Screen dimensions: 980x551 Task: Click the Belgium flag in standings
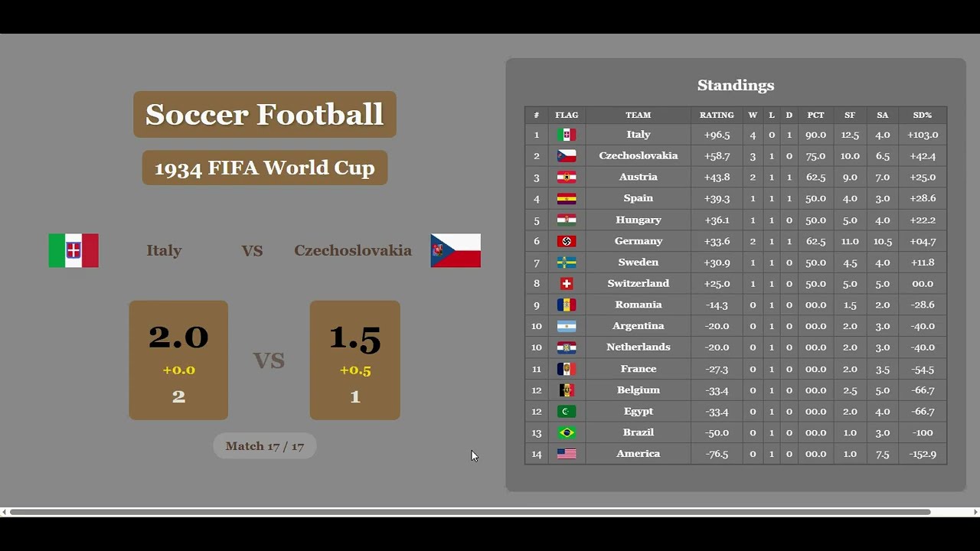tap(567, 390)
